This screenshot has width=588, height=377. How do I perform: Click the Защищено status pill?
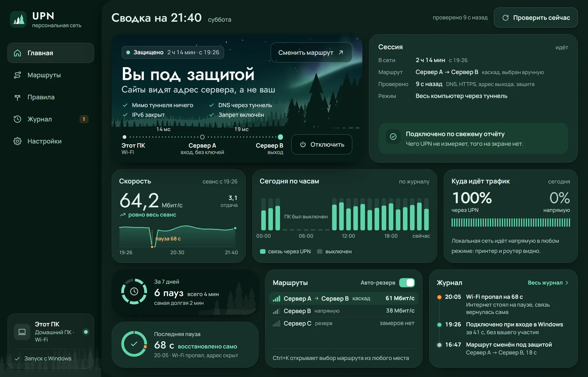(173, 52)
